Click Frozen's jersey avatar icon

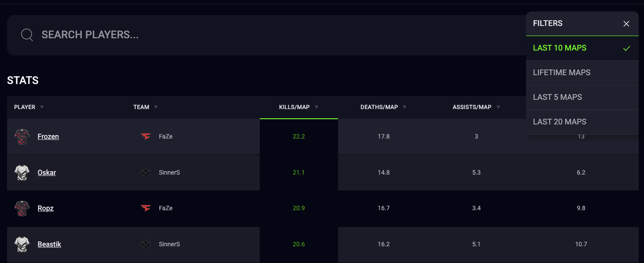coord(22,137)
